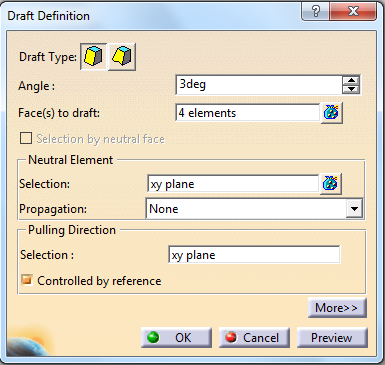
Task: Click the Faces to draft field
Action: pos(247,113)
